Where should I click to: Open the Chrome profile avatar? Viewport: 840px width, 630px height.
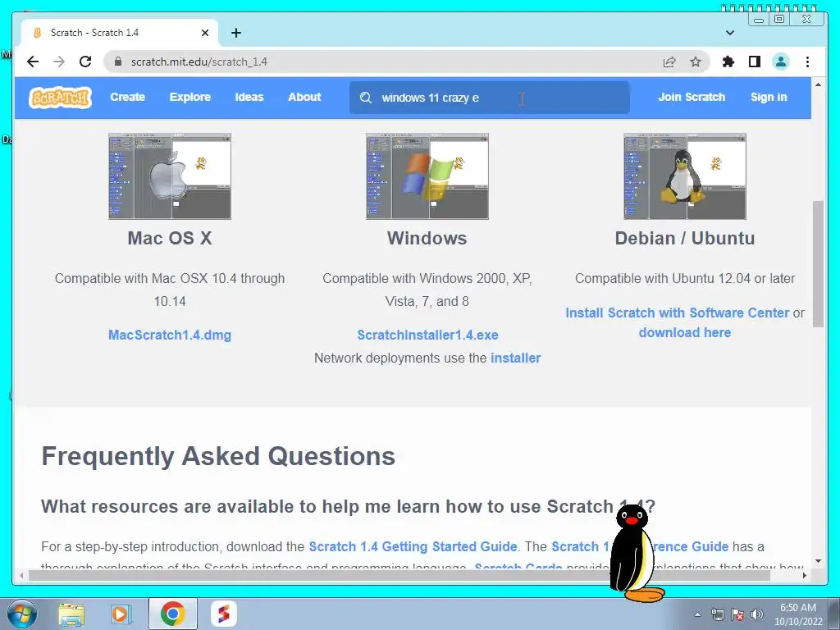[781, 62]
